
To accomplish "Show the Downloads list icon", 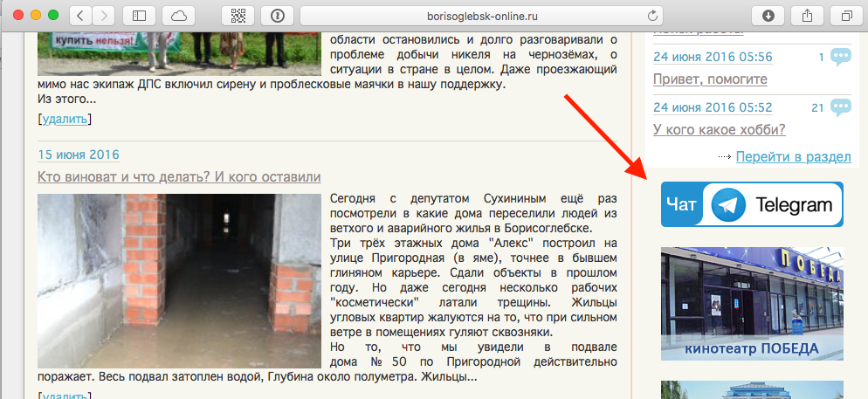I will point(768,16).
